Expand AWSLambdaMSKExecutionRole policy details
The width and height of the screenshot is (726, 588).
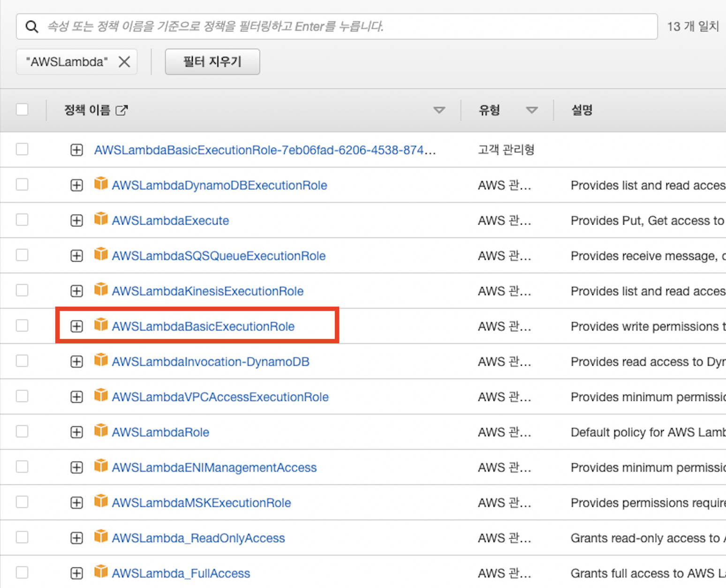76,503
